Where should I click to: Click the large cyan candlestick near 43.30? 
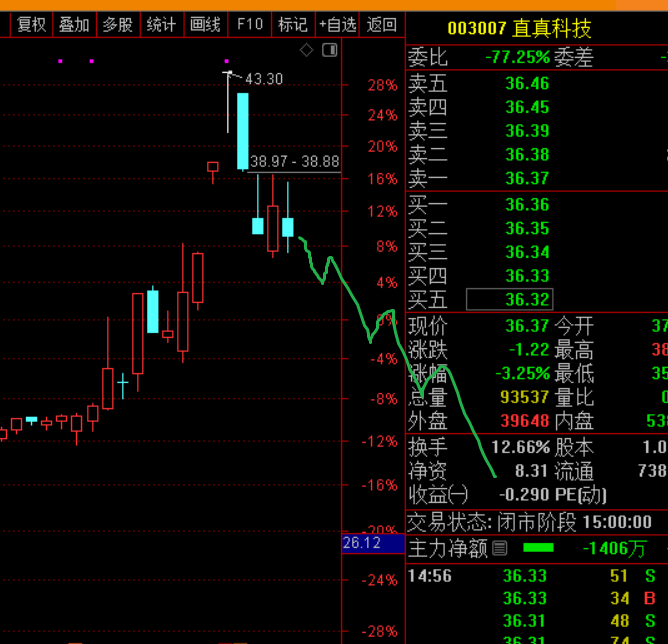[x=243, y=131]
